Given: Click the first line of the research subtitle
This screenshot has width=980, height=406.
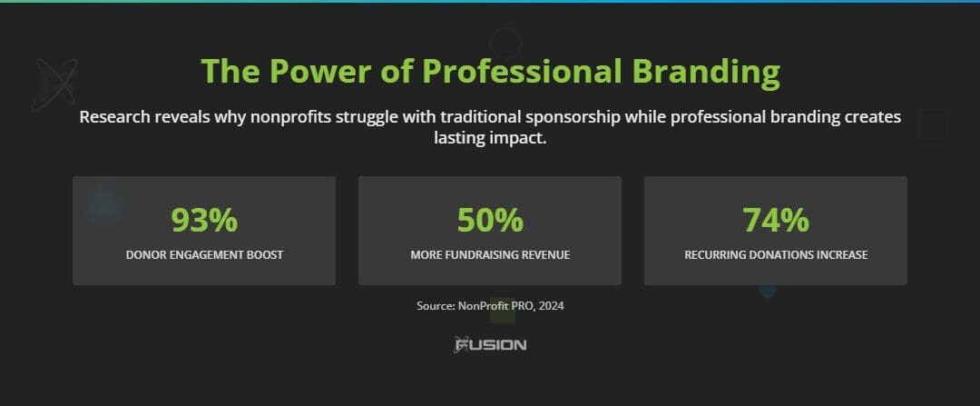Looking at the screenshot, I should click(x=490, y=117).
